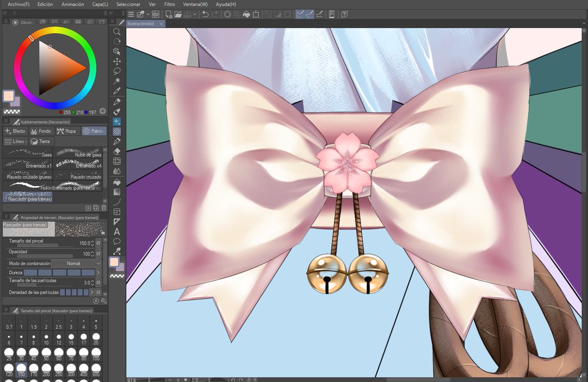Select the Move layer tool
This screenshot has height=382, width=588.
117,61
